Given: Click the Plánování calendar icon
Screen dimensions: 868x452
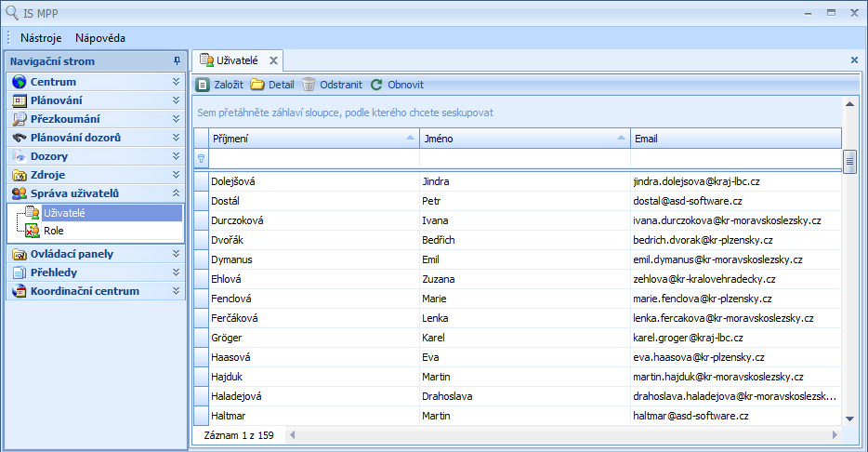Looking at the screenshot, I should 20,100.
